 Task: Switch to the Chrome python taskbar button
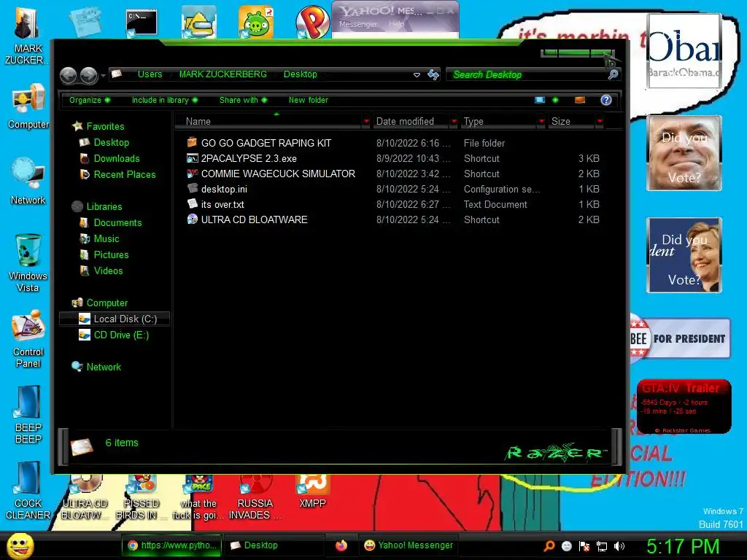tap(171, 545)
